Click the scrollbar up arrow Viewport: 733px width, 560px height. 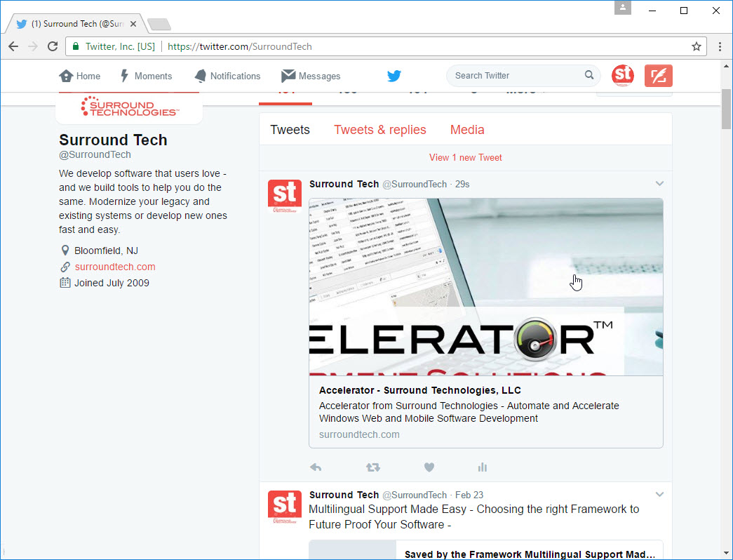(x=726, y=66)
